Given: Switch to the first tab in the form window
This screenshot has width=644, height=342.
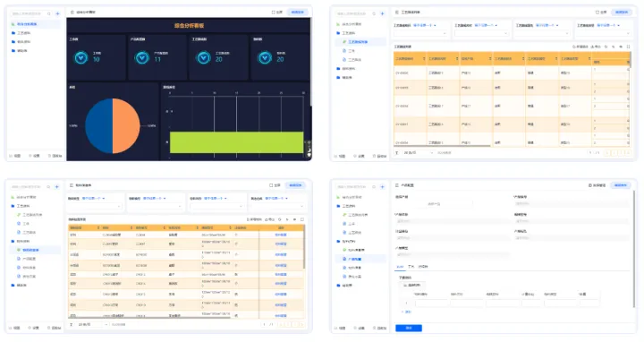Looking at the screenshot, I should (x=400, y=267).
